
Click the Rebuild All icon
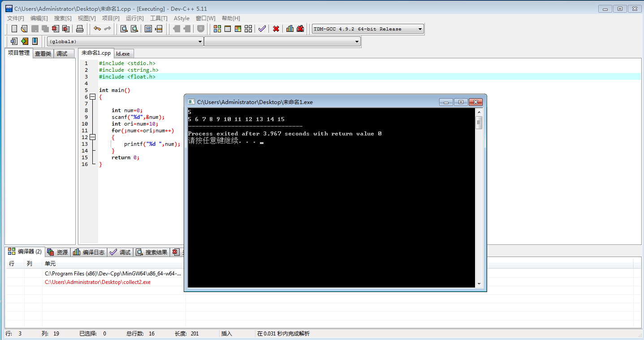pos(248,29)
